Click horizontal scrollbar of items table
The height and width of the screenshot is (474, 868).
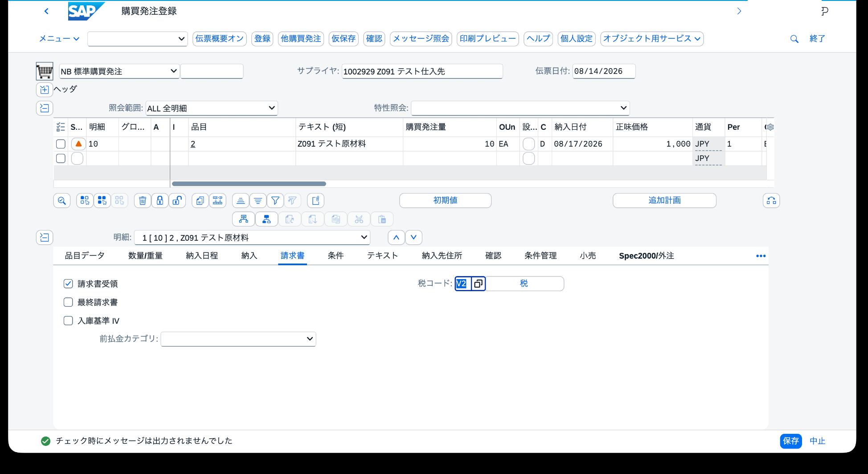click(249, 184)
